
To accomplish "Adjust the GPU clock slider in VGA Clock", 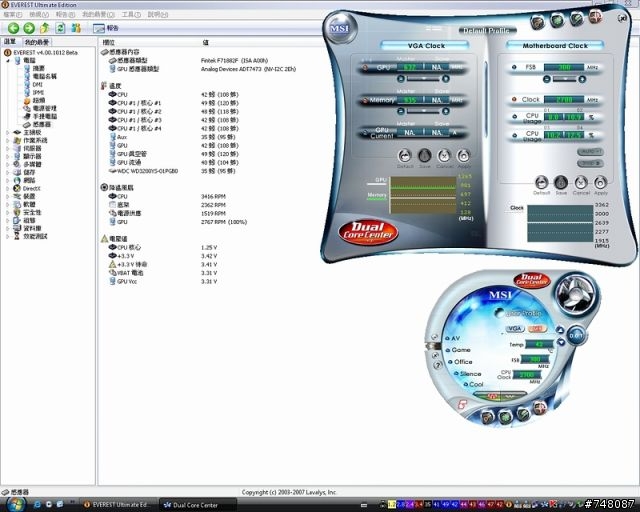I will pyautogui.click(x=423, y=78).
